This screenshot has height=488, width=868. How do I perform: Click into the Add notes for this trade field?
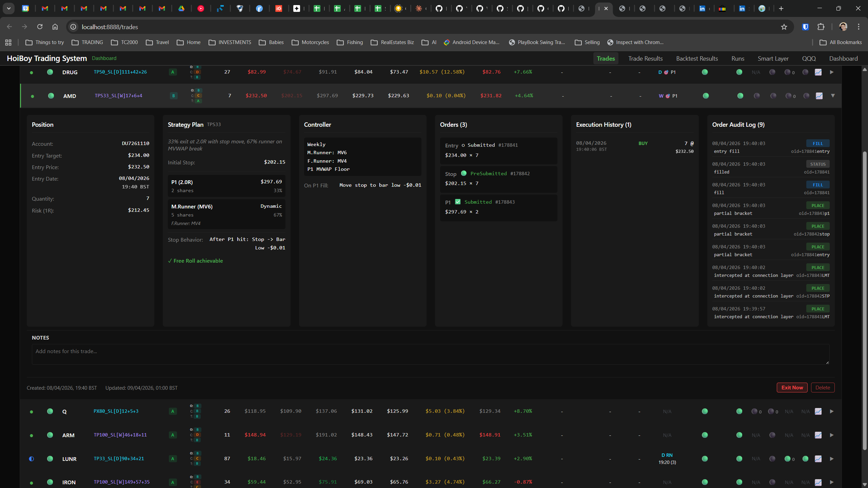pyautogui.click(x=431, y=354)
